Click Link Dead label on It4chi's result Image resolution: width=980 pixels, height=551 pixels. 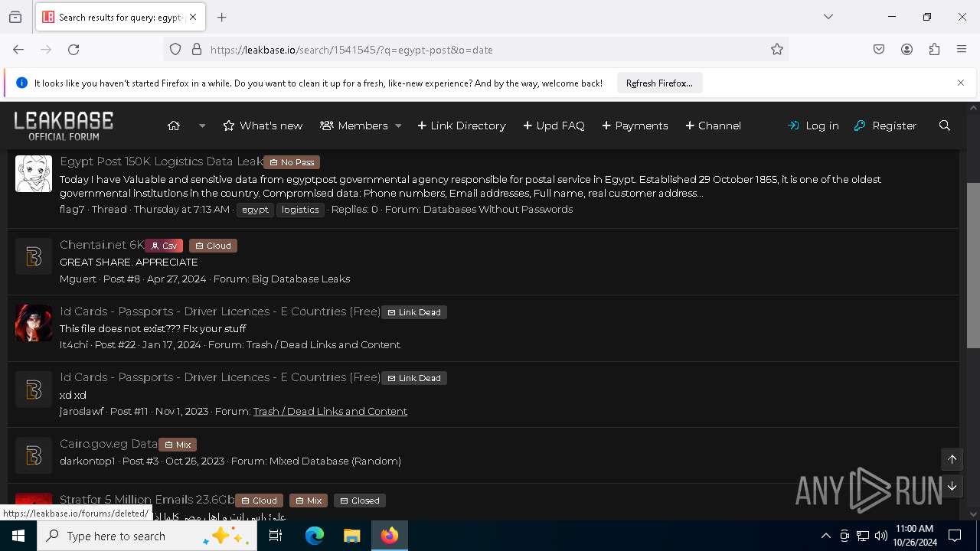414,312
